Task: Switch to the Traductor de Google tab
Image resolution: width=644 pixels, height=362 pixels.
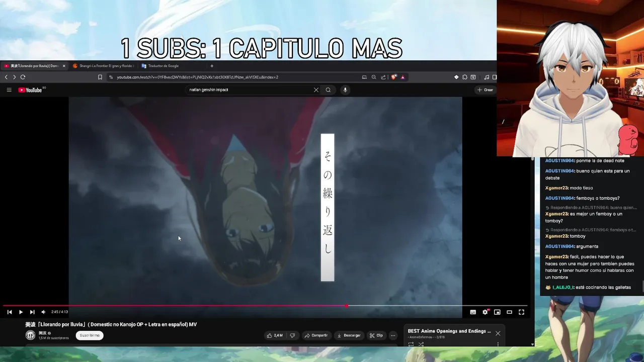Action: click(x=163, y=66)
